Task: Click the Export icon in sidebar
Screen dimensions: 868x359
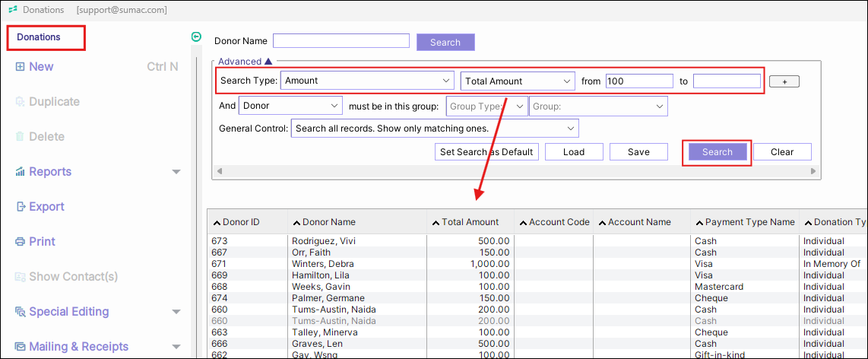Action: pos(21,207)
